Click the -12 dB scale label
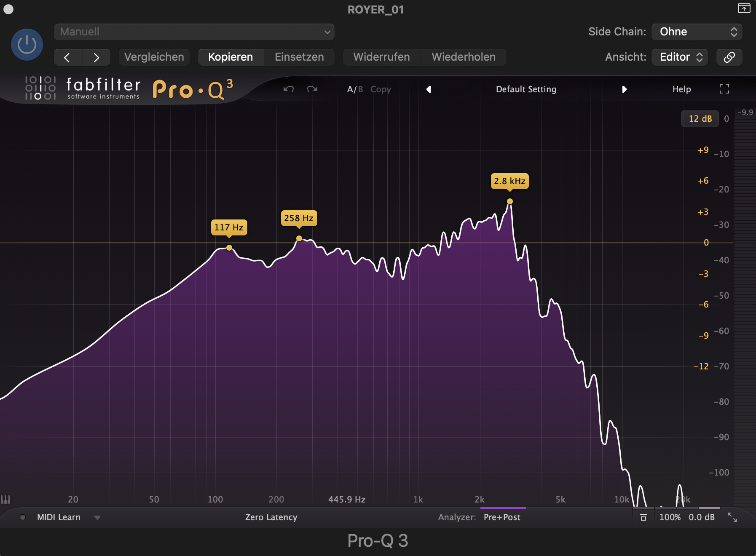 click(x=701, y=366)
